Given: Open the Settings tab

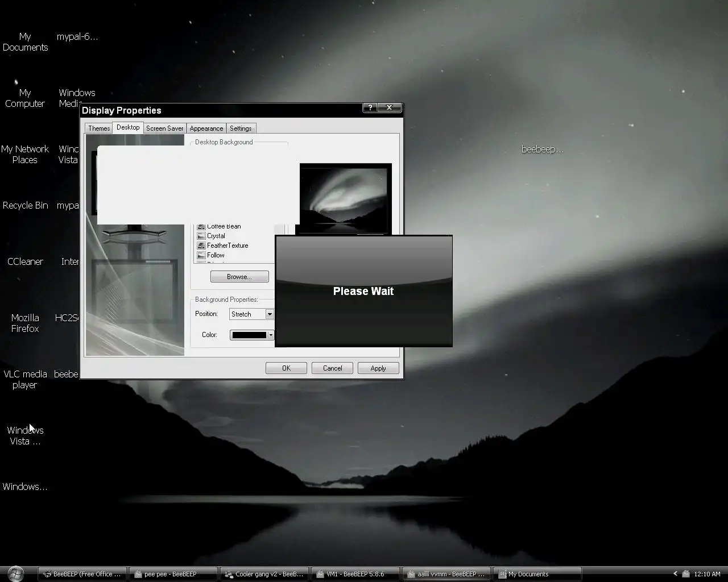Looking at the screenshot, I should (x=241, y=128).
